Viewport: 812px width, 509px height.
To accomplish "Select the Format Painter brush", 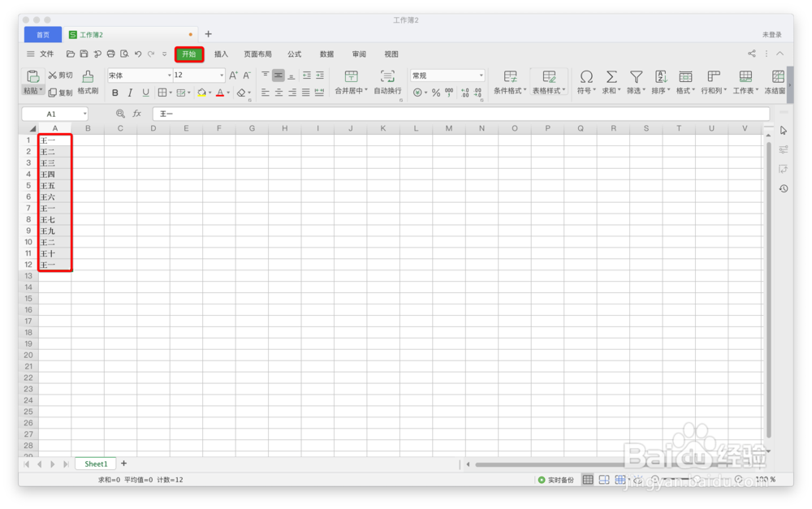I will coord(88,76).
